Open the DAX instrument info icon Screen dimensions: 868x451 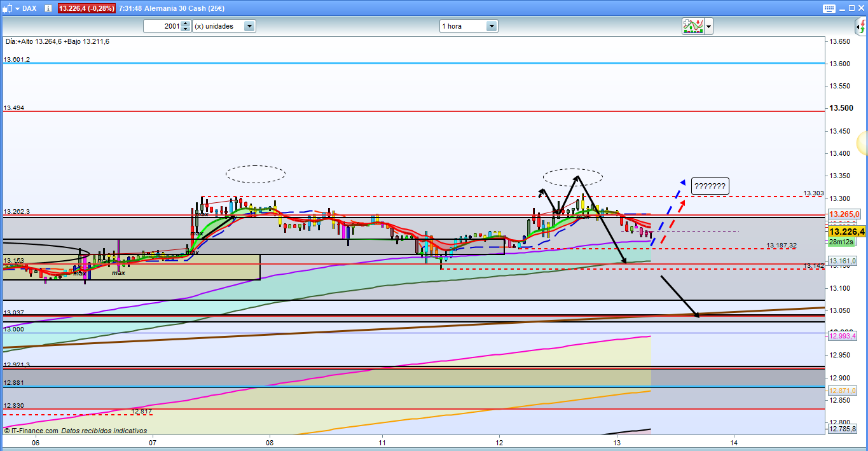[48, 8]
